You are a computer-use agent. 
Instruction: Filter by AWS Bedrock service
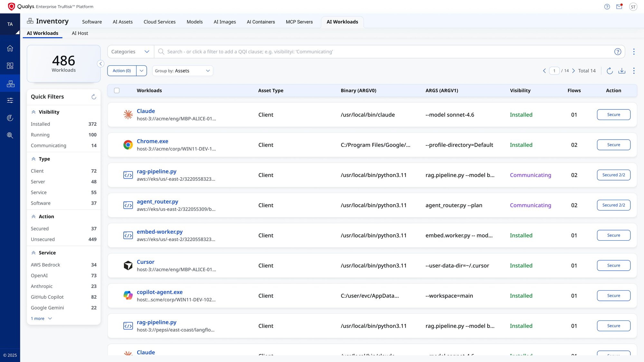[x=64, y=265]
